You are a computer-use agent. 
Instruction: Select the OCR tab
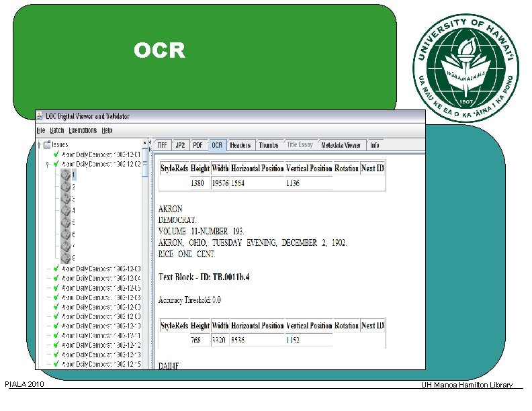tap(217, 145)
